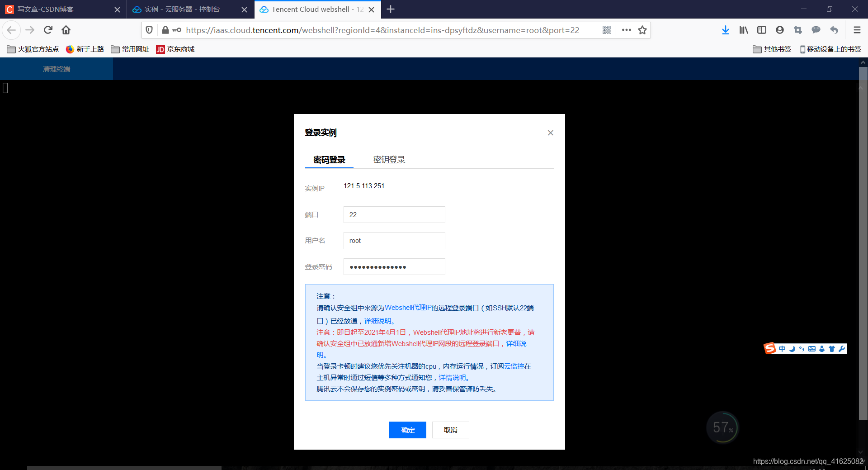Viewport: 868px width, 470px height.
Task: Open Sogou skin shirt icon
Action: point(832,349)
